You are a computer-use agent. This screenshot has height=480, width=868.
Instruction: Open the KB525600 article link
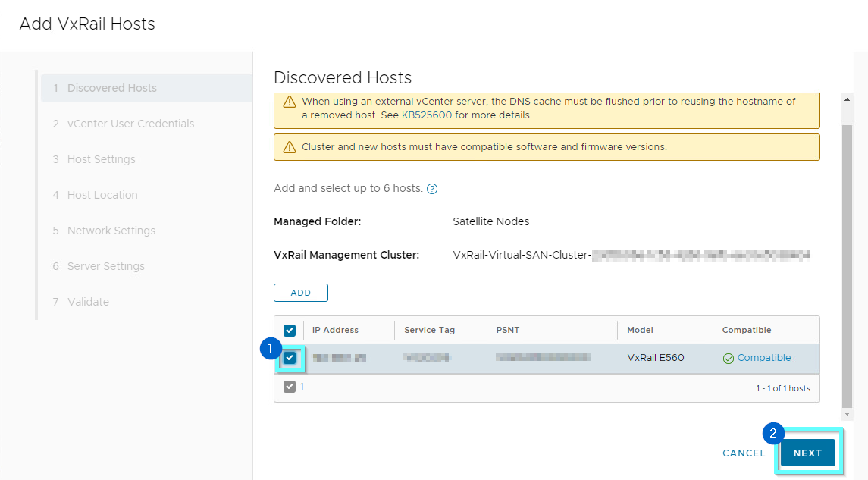[x=427, y=115]
